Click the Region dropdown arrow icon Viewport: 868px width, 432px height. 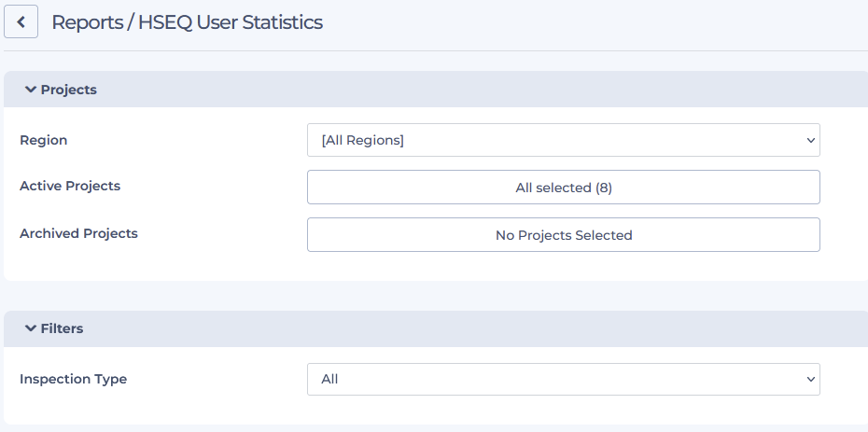pos(809,140)
